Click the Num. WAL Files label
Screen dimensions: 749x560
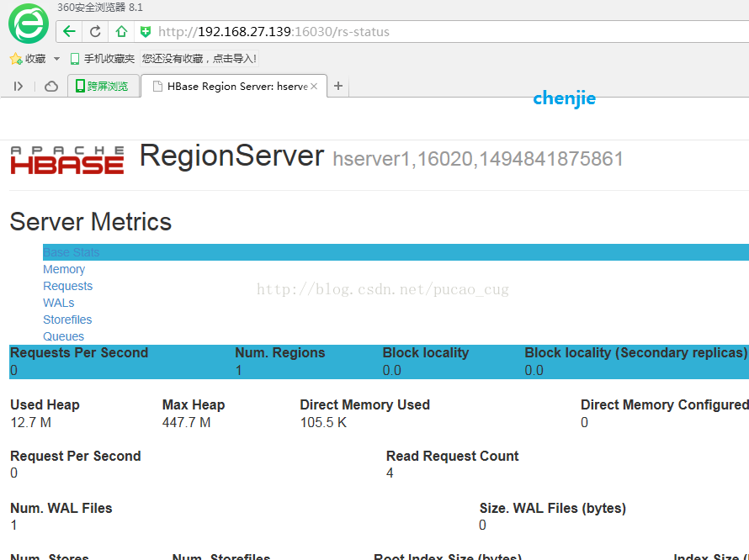point(61,508)
